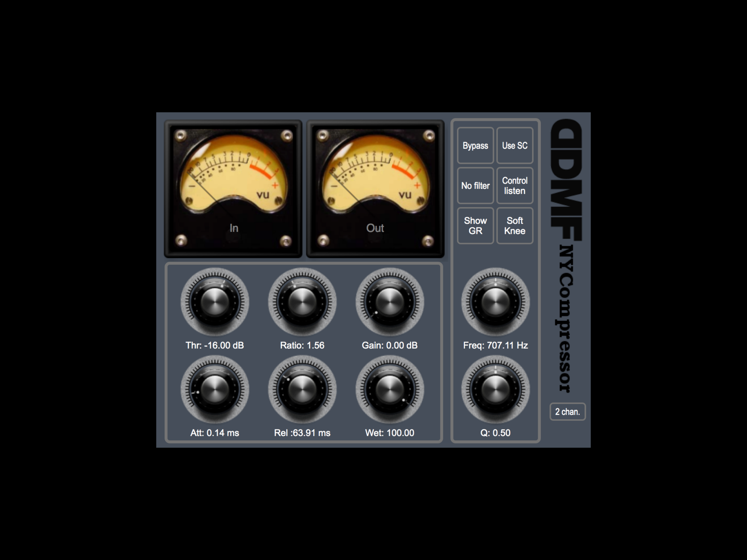
Task: Click the Rel: 63.91 ms release knob
Action: [302, 390]
